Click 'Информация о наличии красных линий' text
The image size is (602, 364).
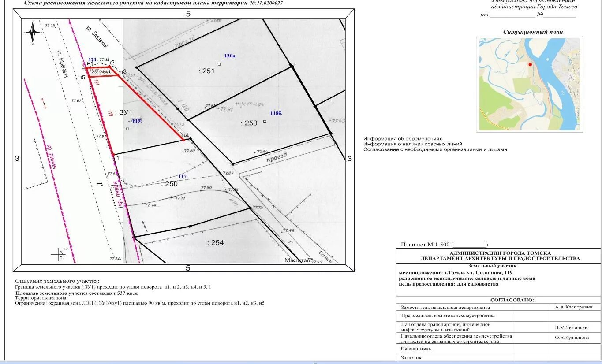[x=413, y=144]
